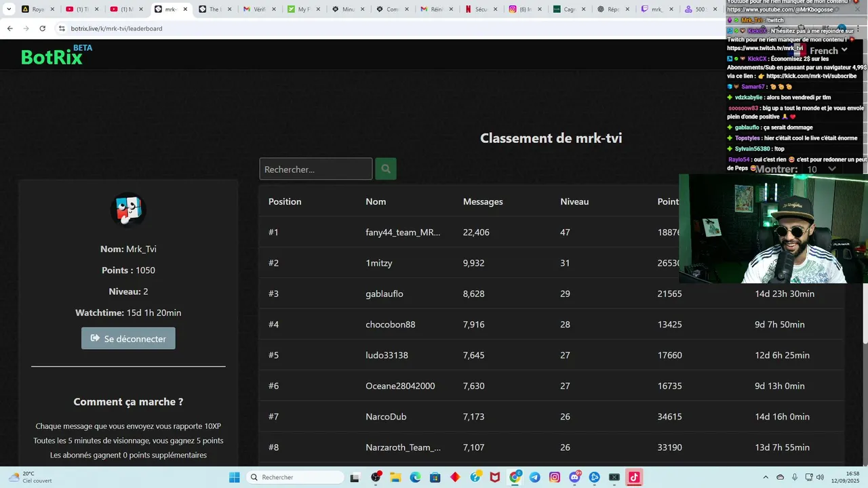Click the username ludo33138
The image size is (868, 488).
pyautogui.click(x=387, y=355)
